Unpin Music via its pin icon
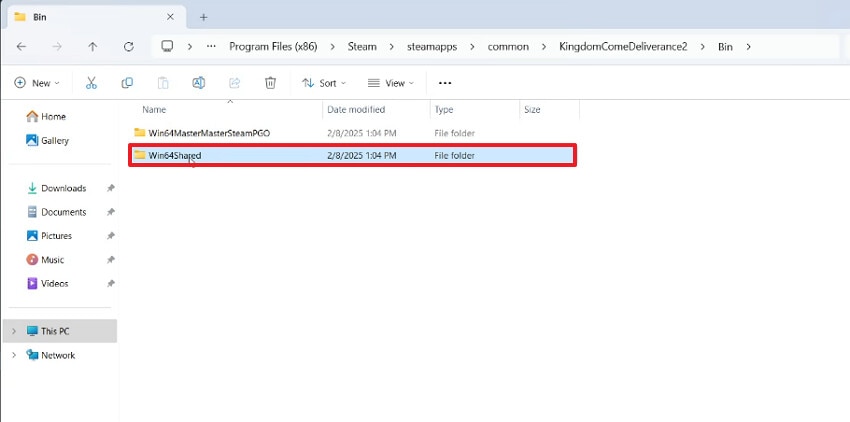 click(x=111, y=260)
